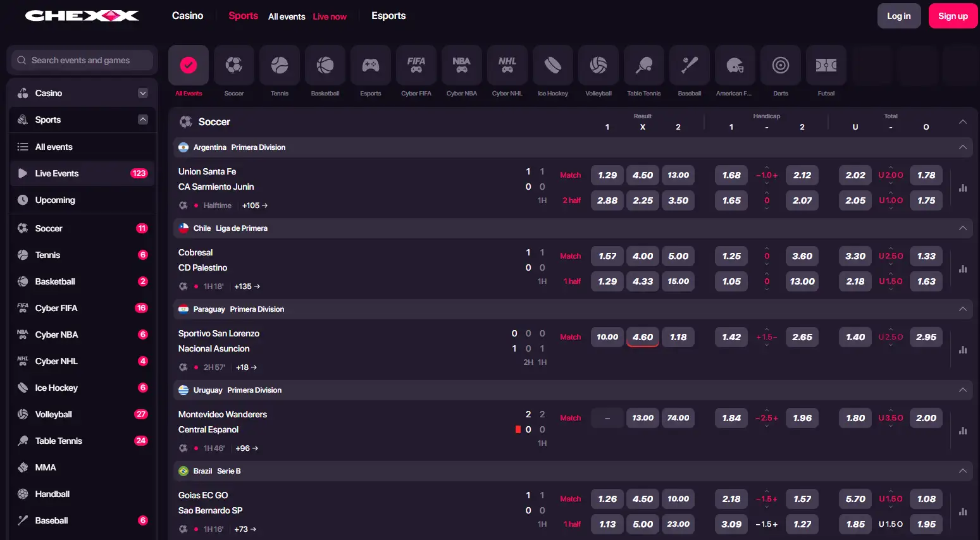Collapse the Soccer section chevron
Screen dimensions: 980x540
point(963,121)
